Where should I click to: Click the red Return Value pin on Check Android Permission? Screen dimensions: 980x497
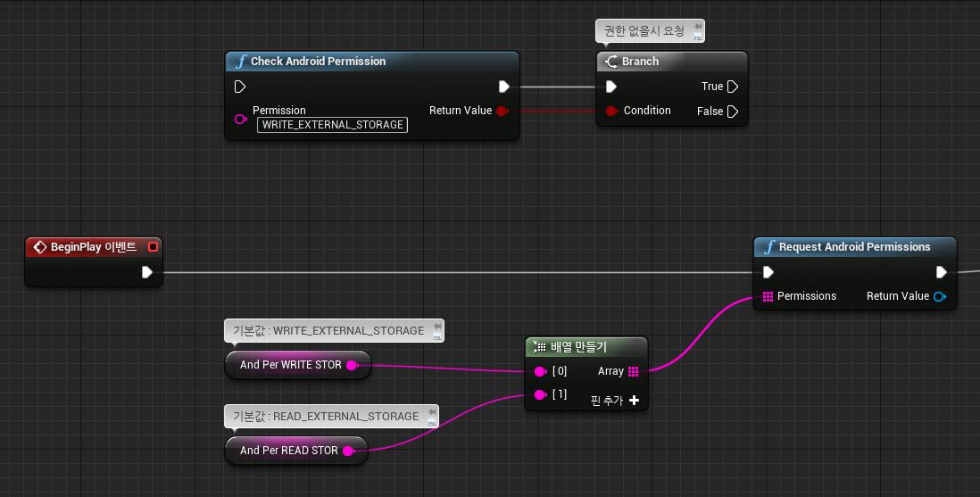click(502, 111)
